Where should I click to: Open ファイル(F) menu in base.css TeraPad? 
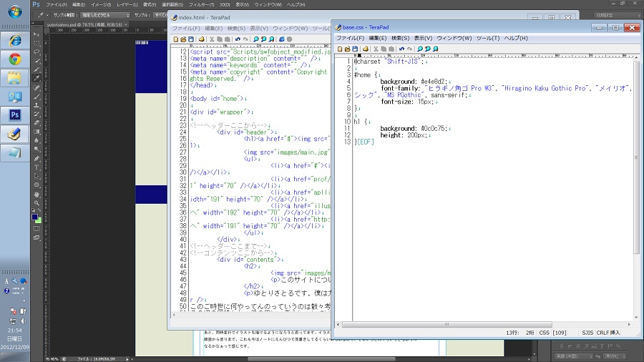coord(351,38)
